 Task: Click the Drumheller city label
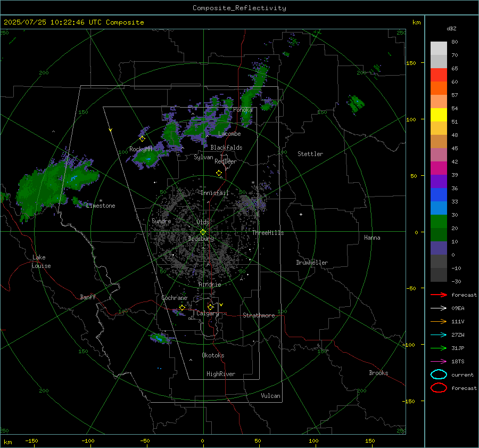(x=312, y=263)
